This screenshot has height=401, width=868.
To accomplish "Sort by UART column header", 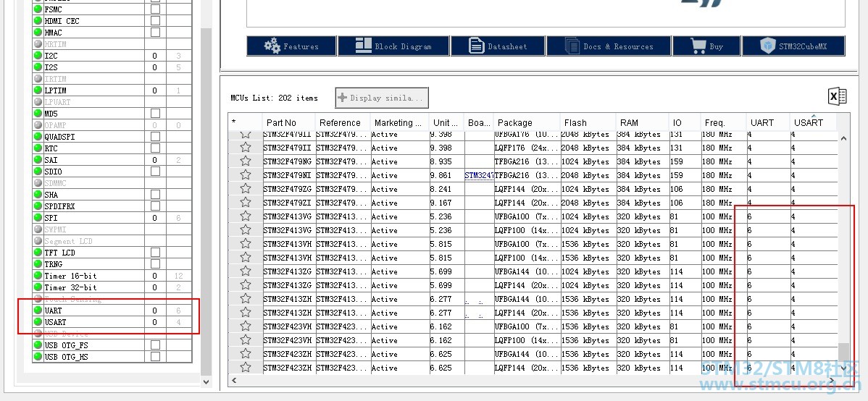I will pyautogui.click(x=768, y=123).
